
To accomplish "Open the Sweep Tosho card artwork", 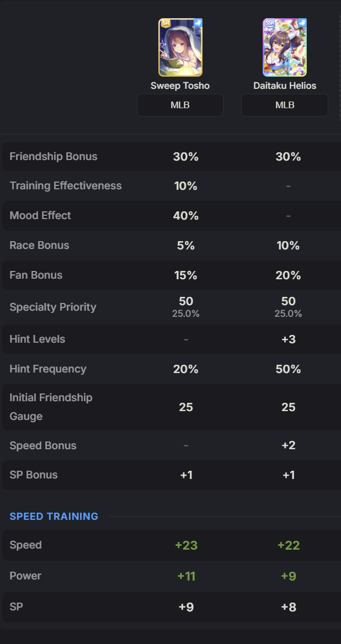I will (x=180, y=47).
